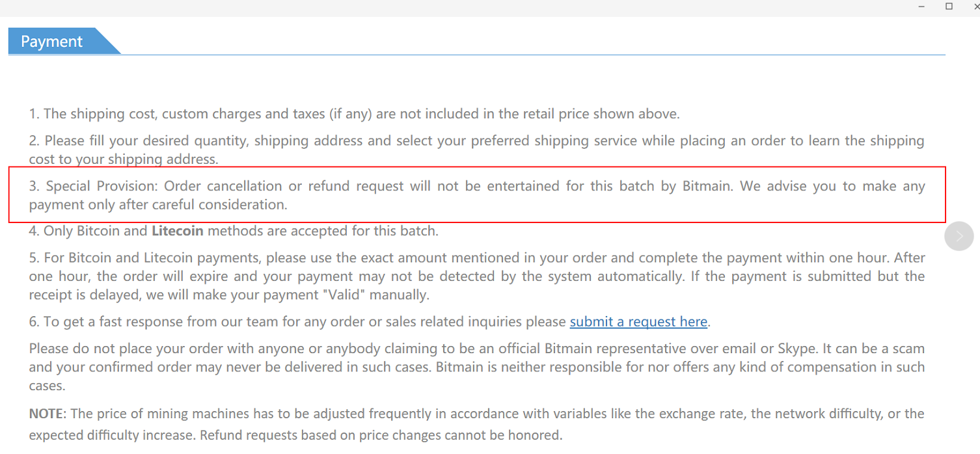980x454 pixels.
Task: Click item 5 about completing payment within one hour
Action: point(476,276)
